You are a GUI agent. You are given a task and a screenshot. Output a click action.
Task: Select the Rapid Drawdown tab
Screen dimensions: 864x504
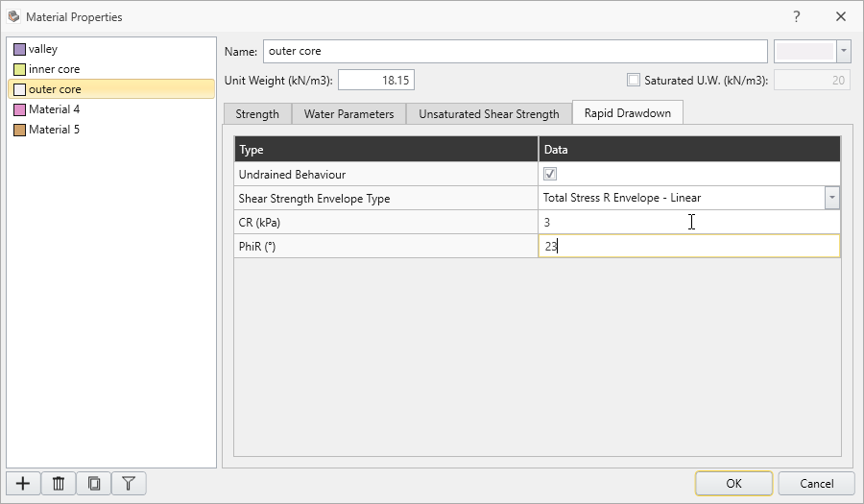coord(628,113)
